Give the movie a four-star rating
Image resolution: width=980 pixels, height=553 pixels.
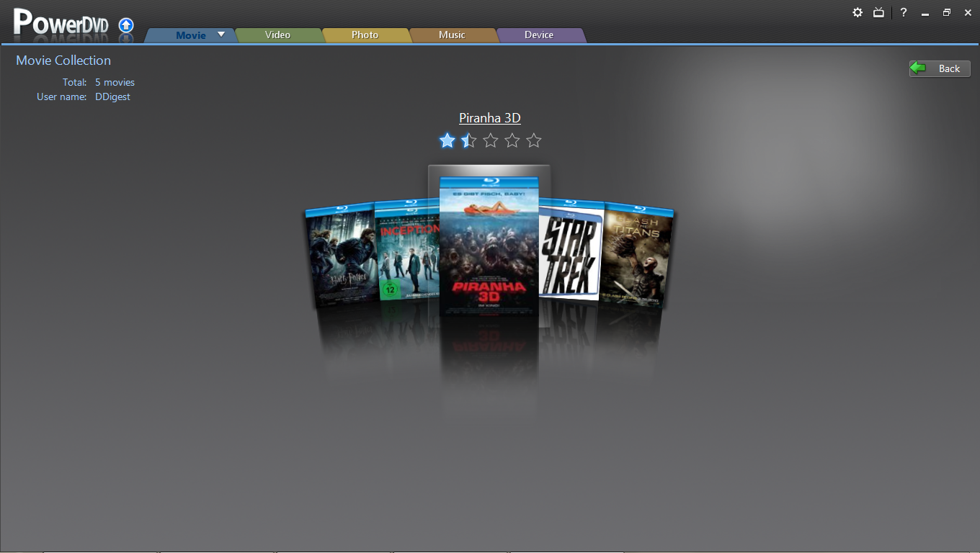[x=512, y=140]
